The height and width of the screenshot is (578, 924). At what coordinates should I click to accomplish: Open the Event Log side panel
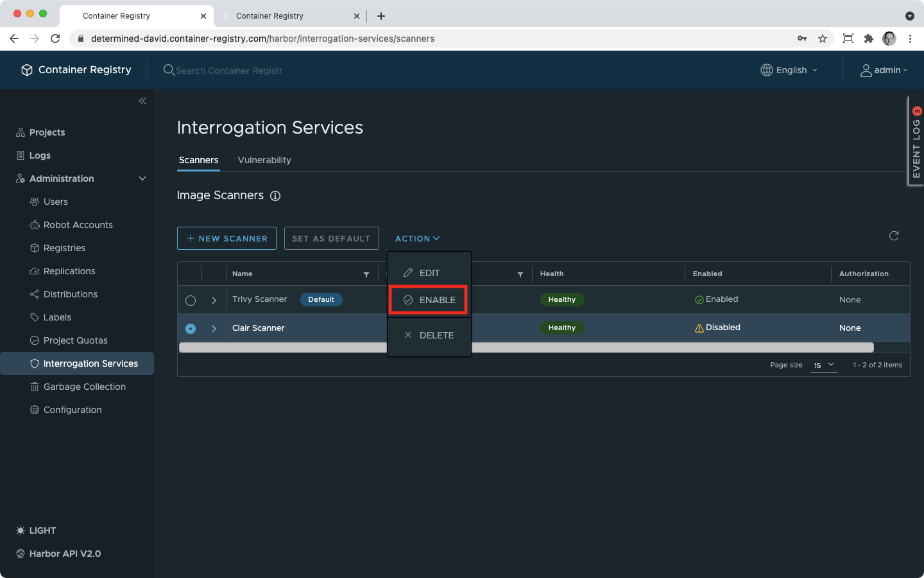(916, 141)
